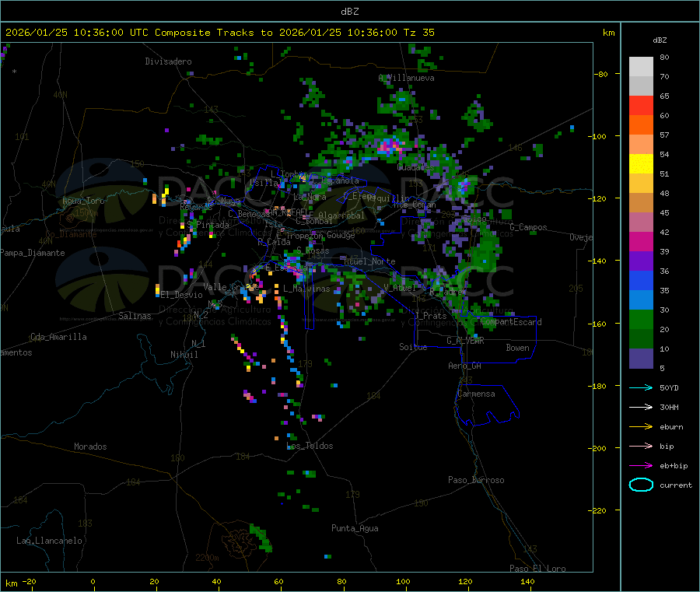Click the 'G_ALVEAR' map label

click(465, 341)
